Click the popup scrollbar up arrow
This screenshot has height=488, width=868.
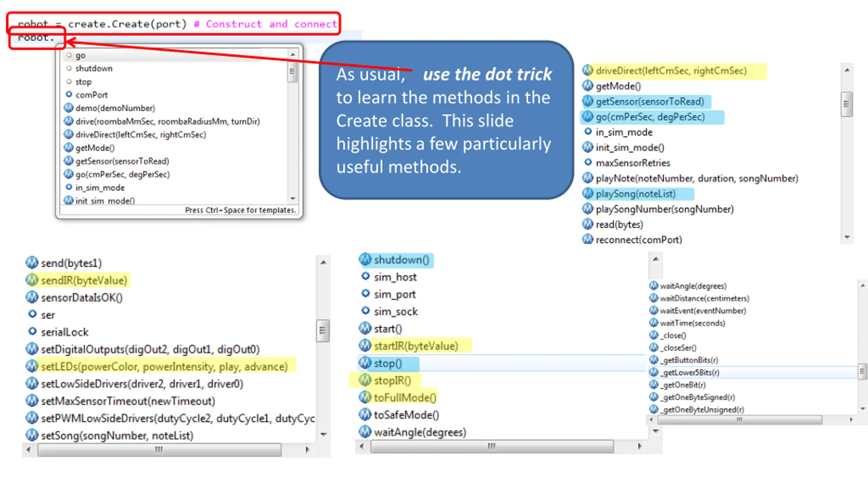tap(293, 55)
